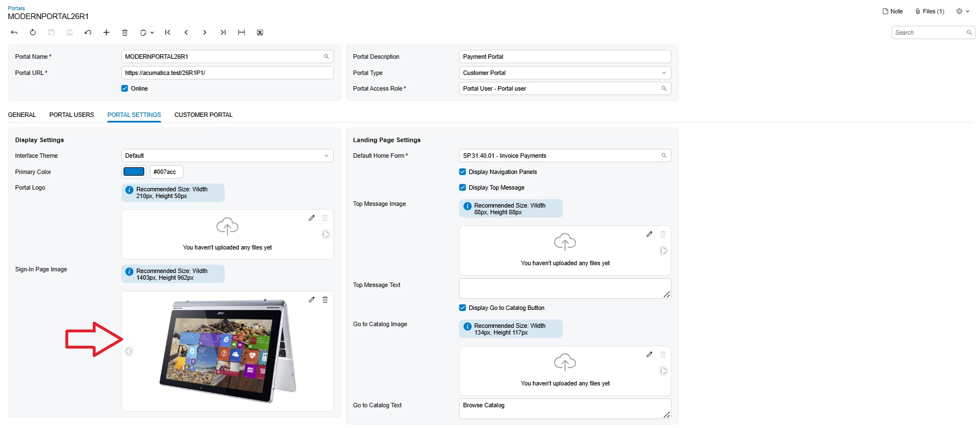Click Go to Catalog Image next arrow
980x428 pixels.
[x=664, y=371]
